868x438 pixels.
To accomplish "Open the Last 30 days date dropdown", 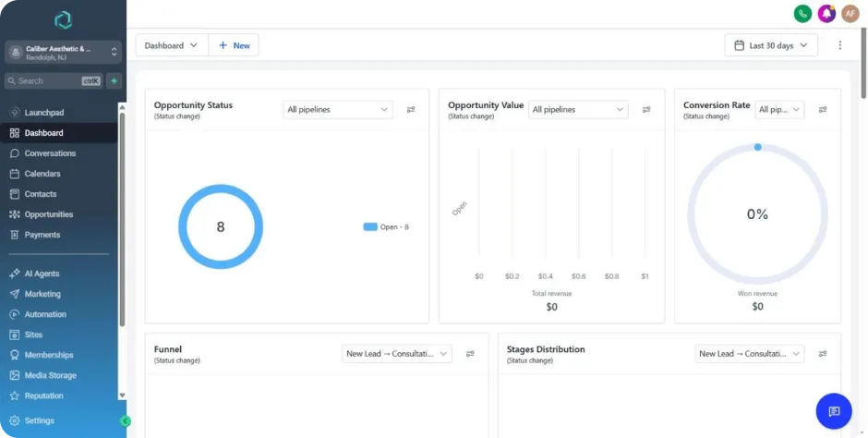I will click(771, 45).
